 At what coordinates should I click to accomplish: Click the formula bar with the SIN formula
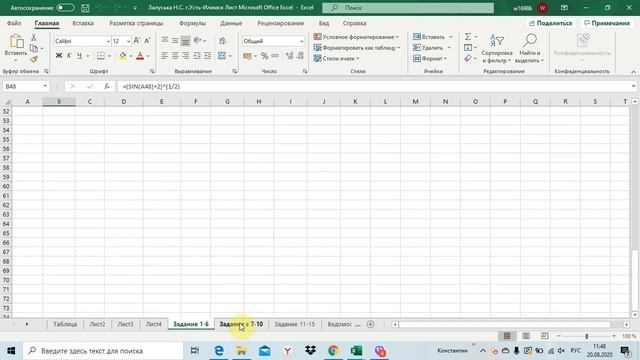(x=373, y=86)
